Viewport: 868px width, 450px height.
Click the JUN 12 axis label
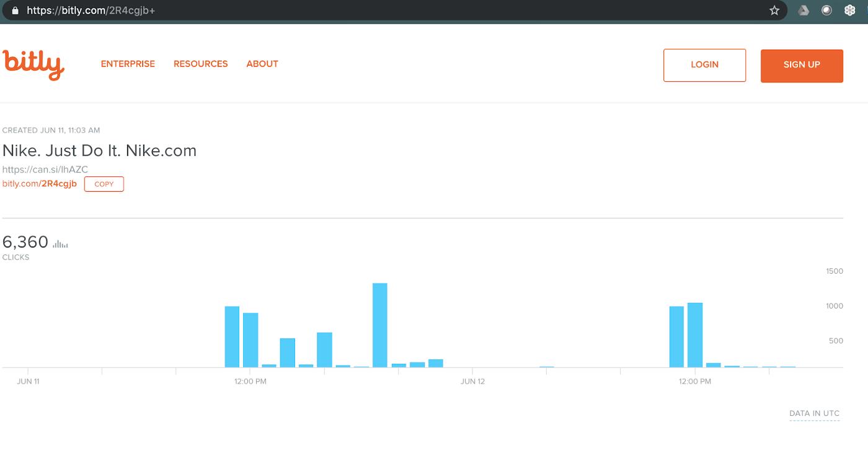pos(472,382)
